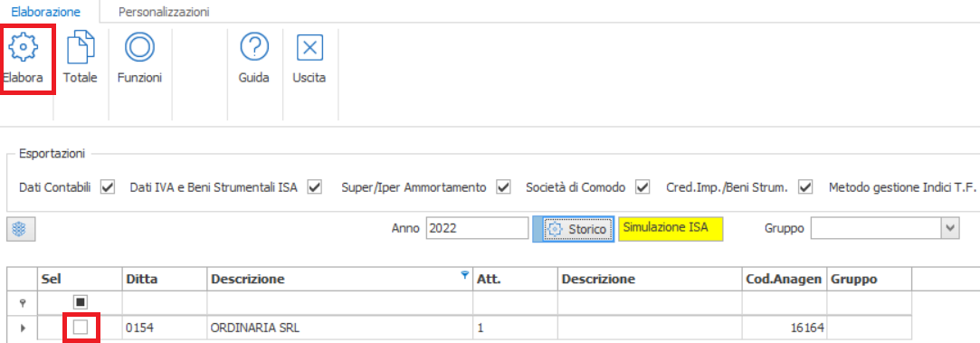980x343 pixels.
Task: Toggle Super/Iper Ammortamento checkbox
Action: (x=503, y=186)
